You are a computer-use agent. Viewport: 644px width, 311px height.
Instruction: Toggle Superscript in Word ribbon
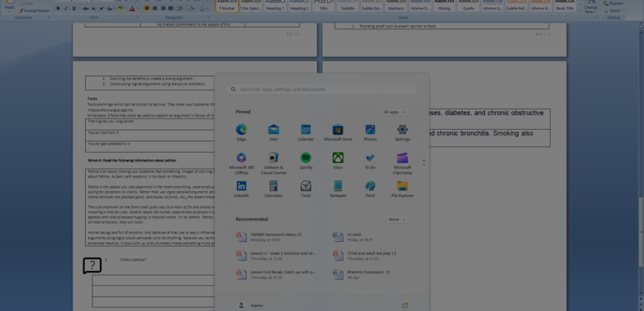pyautogui.click(x=101, y=8)
